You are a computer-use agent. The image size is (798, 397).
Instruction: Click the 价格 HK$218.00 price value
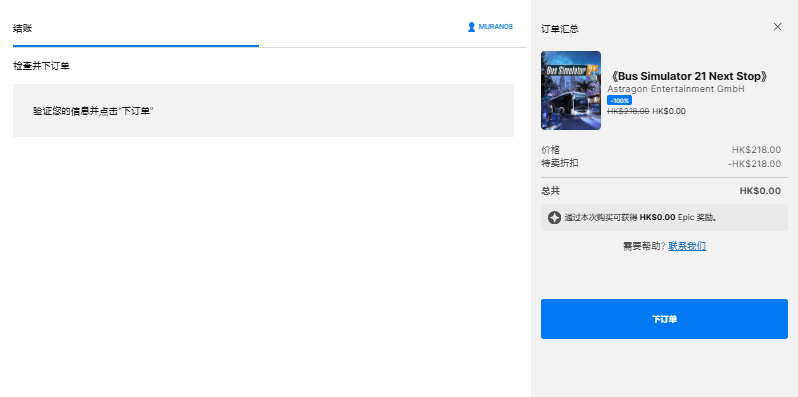(756, 150)
